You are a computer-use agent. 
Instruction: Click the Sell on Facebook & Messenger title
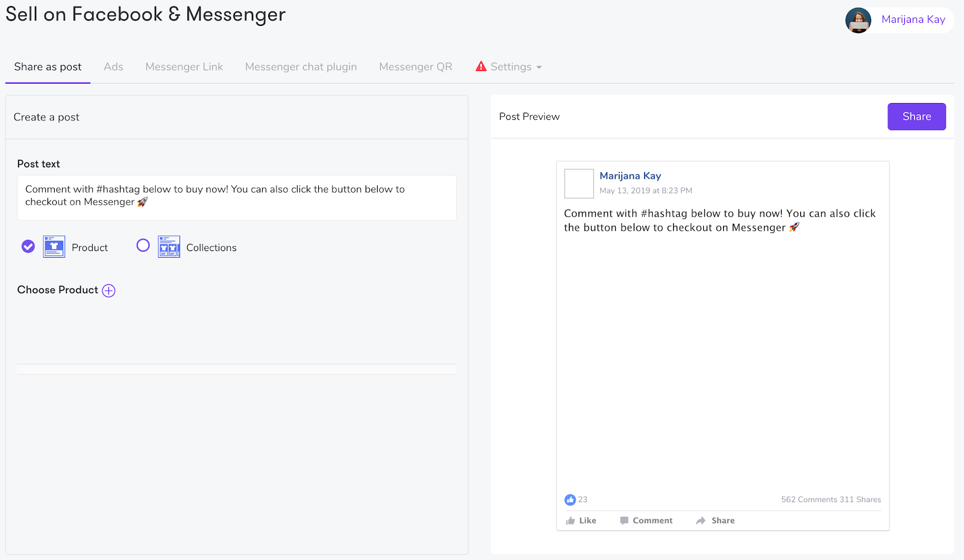pos(146,14)
